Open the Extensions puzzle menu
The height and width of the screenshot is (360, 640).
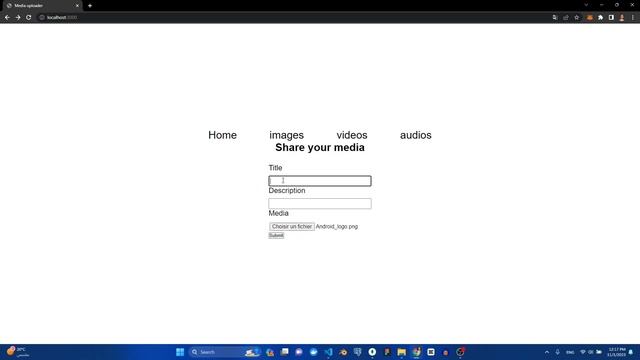(600, 18)
